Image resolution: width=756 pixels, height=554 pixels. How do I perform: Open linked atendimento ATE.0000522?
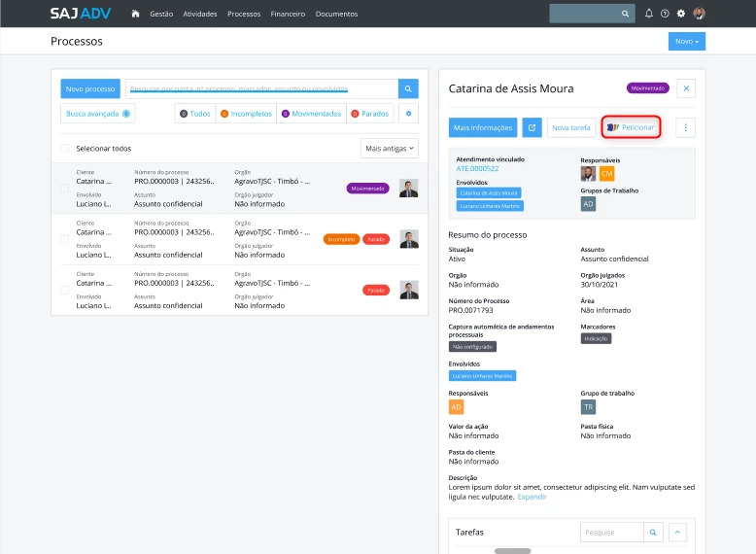(x=477, y=169)
